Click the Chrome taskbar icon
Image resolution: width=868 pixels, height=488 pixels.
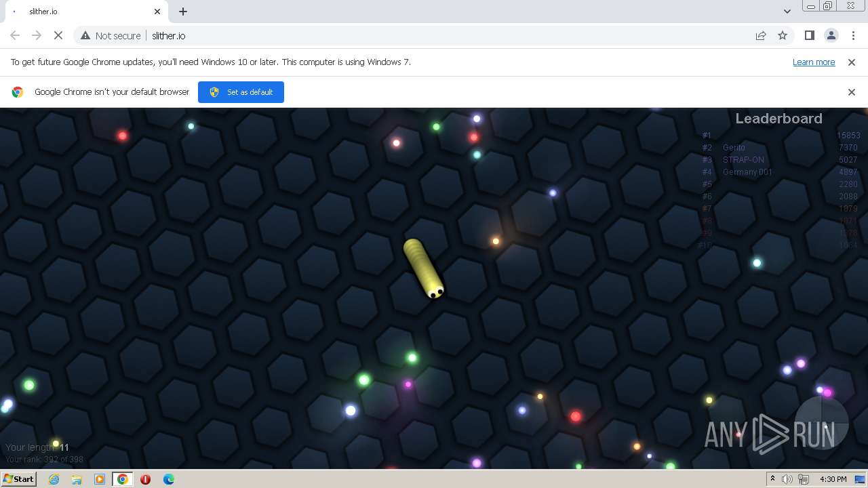(122, 479)
